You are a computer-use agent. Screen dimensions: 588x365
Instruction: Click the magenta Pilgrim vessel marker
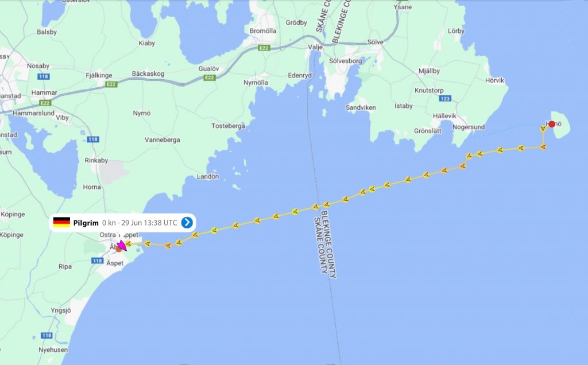(121, 246)
